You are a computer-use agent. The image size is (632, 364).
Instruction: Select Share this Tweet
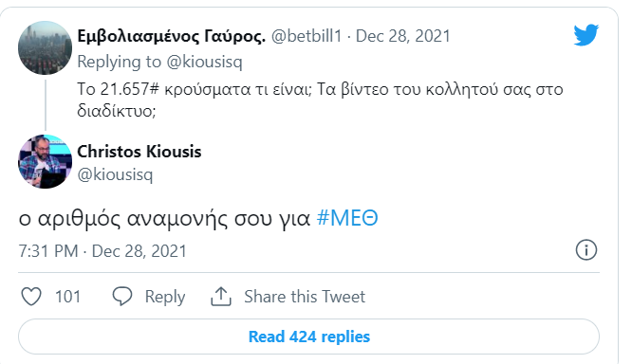pyautogui.click(x=305, y=297)
